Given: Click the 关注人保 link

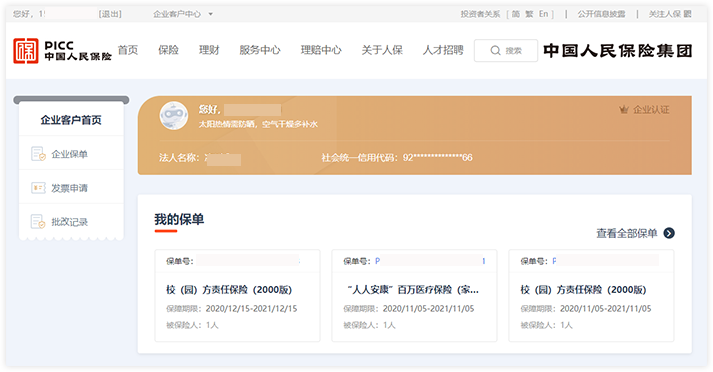Looking at the screenshot, I should [x=664, y=14].
